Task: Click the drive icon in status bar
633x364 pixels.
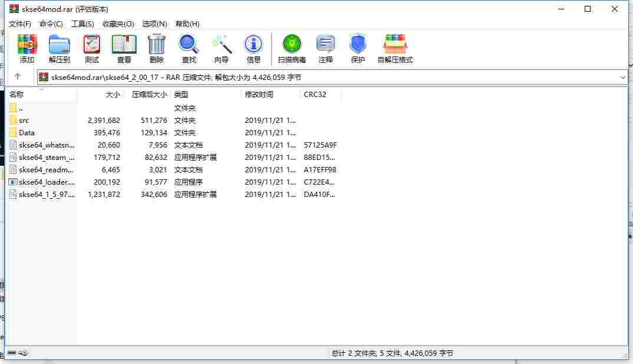Action: point(12,353)
